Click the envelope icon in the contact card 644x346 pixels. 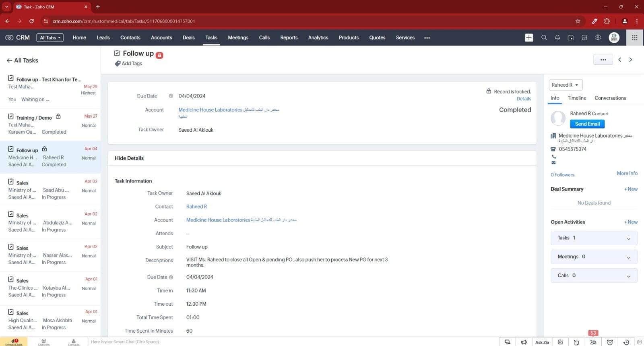point(554,163)
